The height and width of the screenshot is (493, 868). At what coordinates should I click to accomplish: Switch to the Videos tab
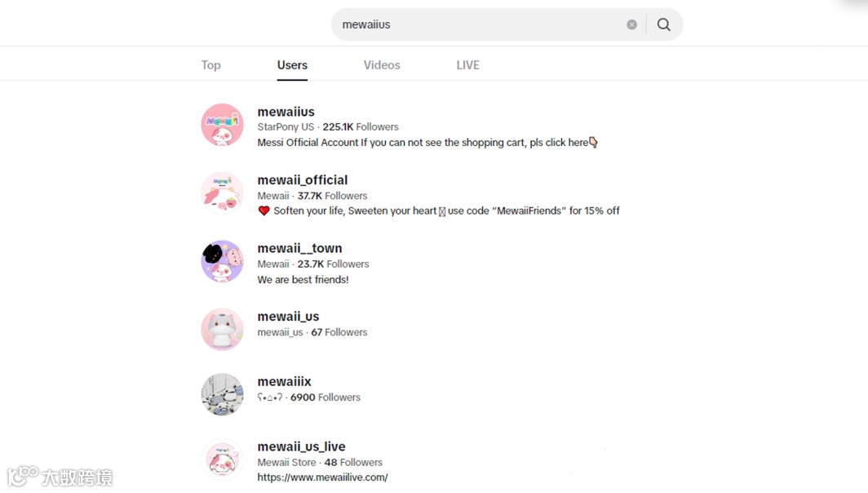pyautogui.click(x=382, y=64)
